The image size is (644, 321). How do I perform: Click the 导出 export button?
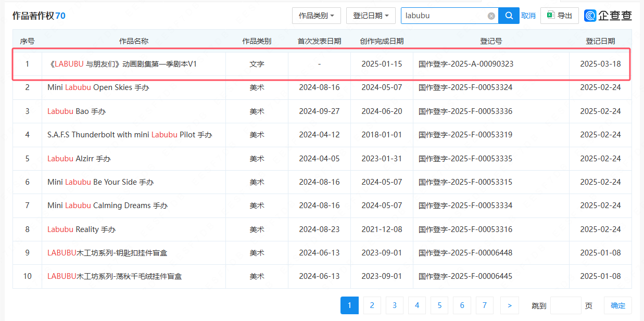560,16
